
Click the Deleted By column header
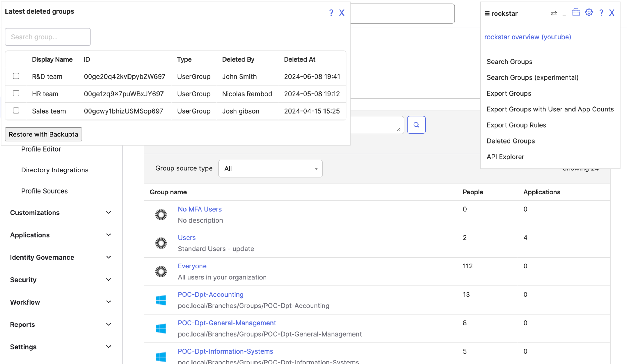[x=238, y=59]
